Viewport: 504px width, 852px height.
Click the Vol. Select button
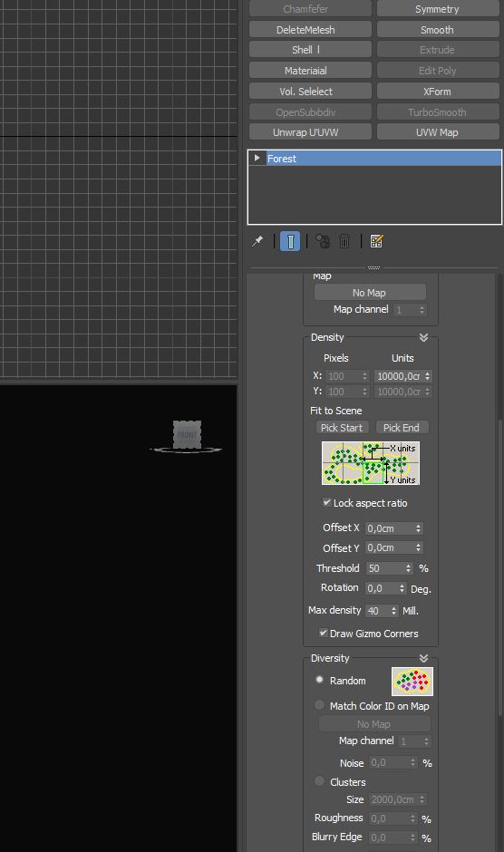(310, 91)
